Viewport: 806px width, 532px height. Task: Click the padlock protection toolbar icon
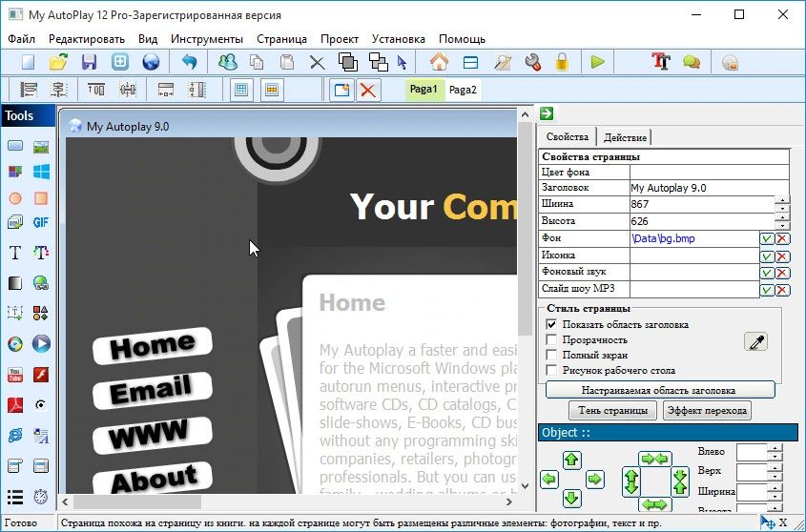[x=562, y=62]
